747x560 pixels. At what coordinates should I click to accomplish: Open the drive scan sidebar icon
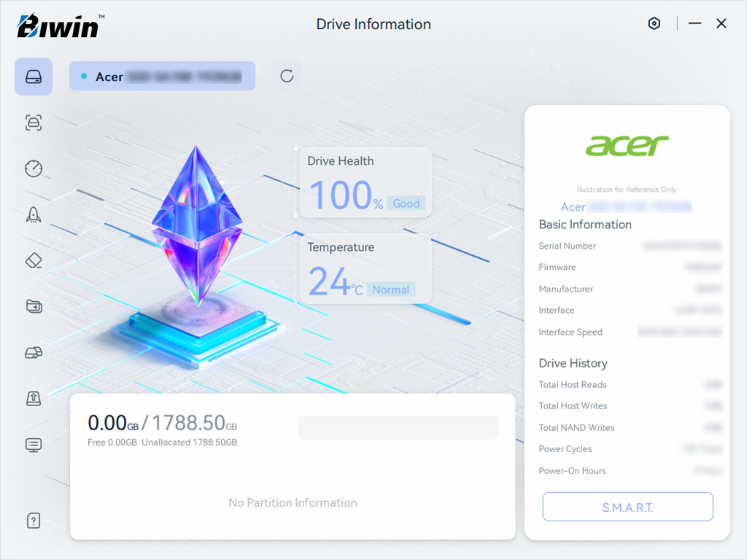pyautogui.click(x=34, y=122)
